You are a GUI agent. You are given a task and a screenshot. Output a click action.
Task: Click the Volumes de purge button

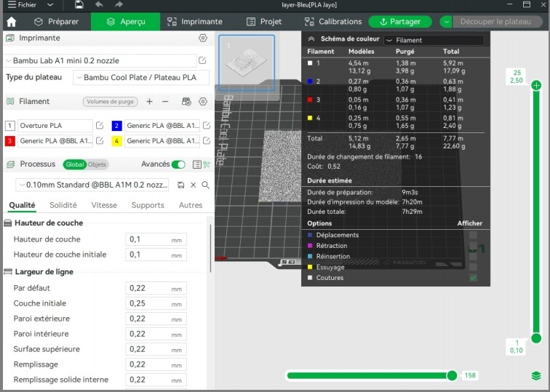click(110, 102)
